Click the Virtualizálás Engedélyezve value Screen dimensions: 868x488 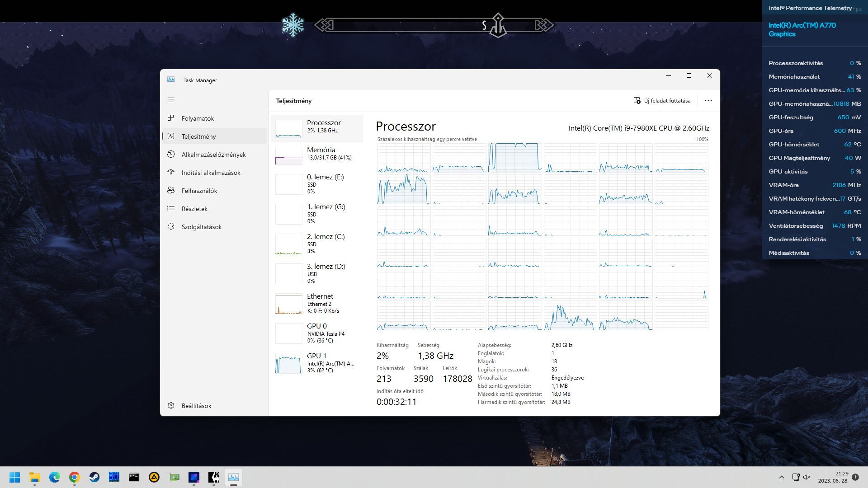(x=567, y=378)
